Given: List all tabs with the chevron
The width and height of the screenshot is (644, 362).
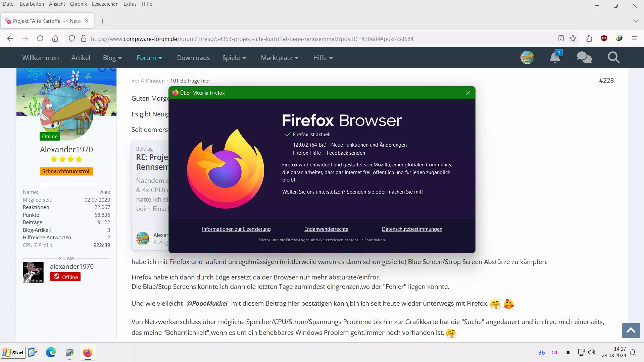Looking at the screenshot, I should 636,21.
